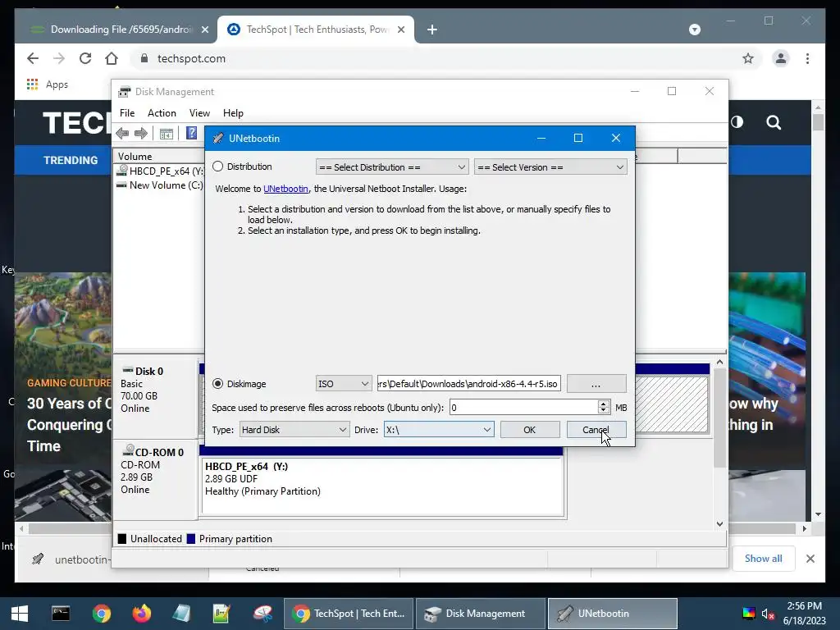Click the Chrome back button
Viewport: 840px width, 630px height.
click(33, 58)
